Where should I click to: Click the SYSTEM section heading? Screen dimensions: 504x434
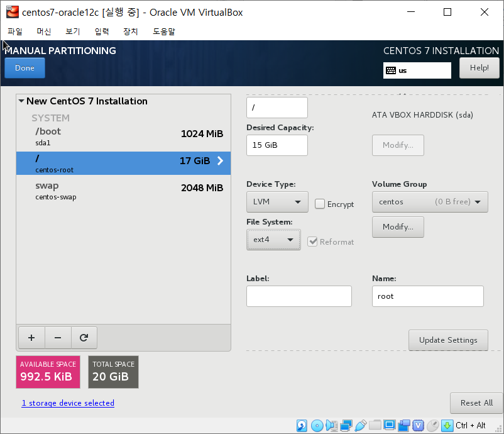pos(50,118)
